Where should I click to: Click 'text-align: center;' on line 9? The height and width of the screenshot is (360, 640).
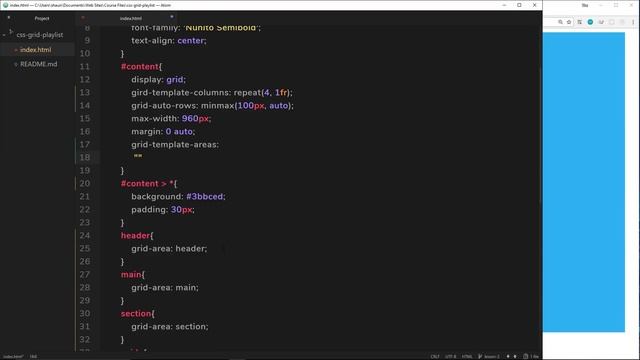169,41
